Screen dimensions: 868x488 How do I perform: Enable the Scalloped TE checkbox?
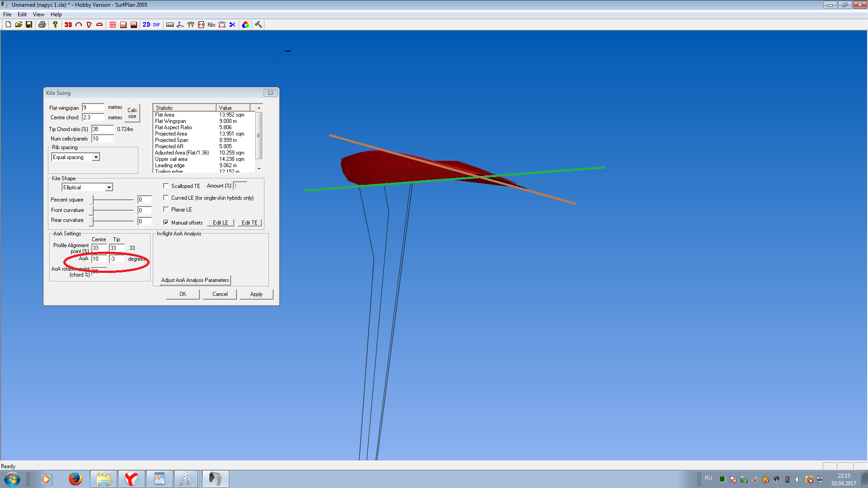(x=166, y=186)
